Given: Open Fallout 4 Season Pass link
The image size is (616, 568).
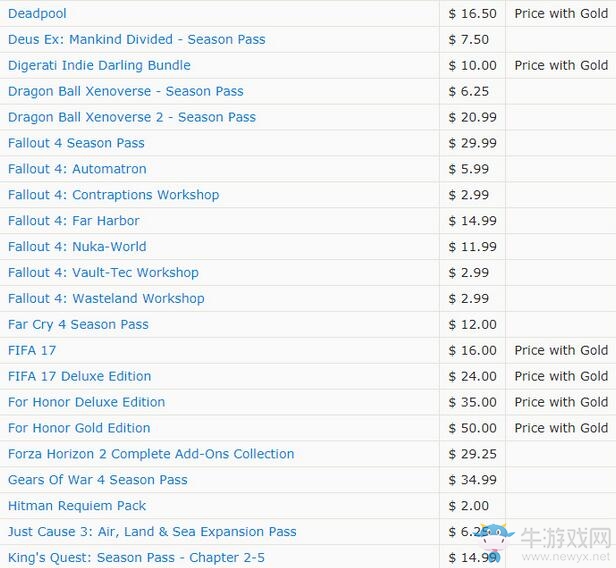Looking at the screenshot, I should click(76, 143).
